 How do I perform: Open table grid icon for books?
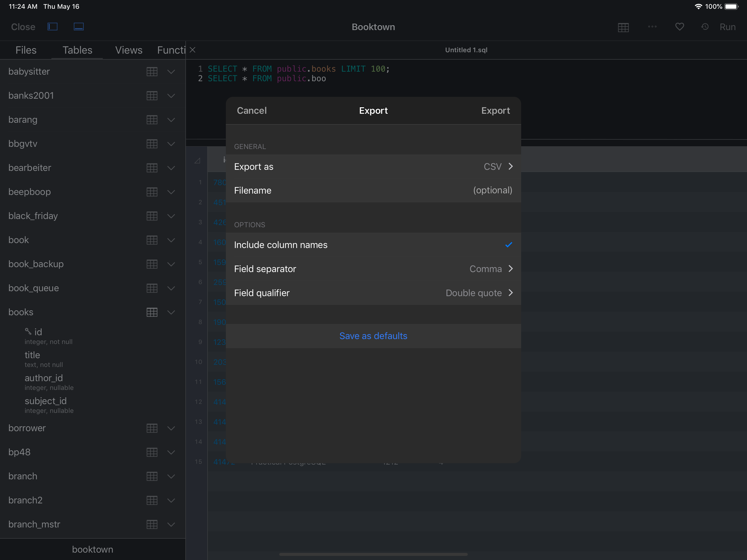(152, 312)
